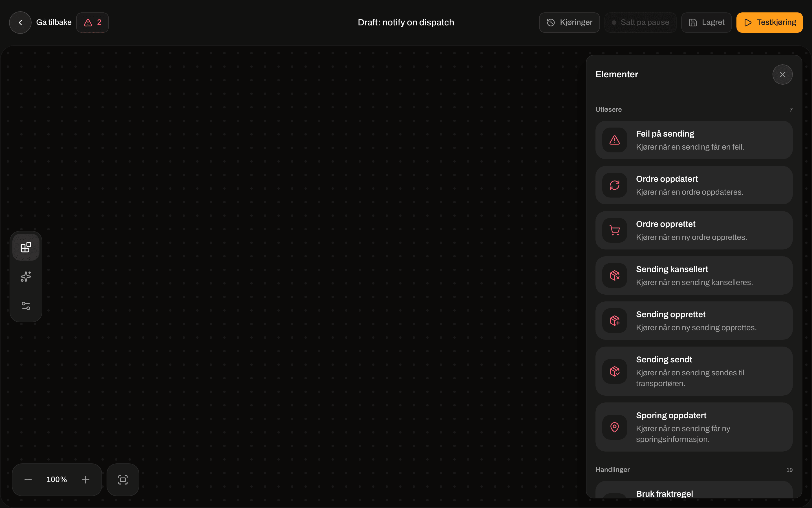Click the Gå tilbake label
The image size is (812, 508).
coord(54,23)
